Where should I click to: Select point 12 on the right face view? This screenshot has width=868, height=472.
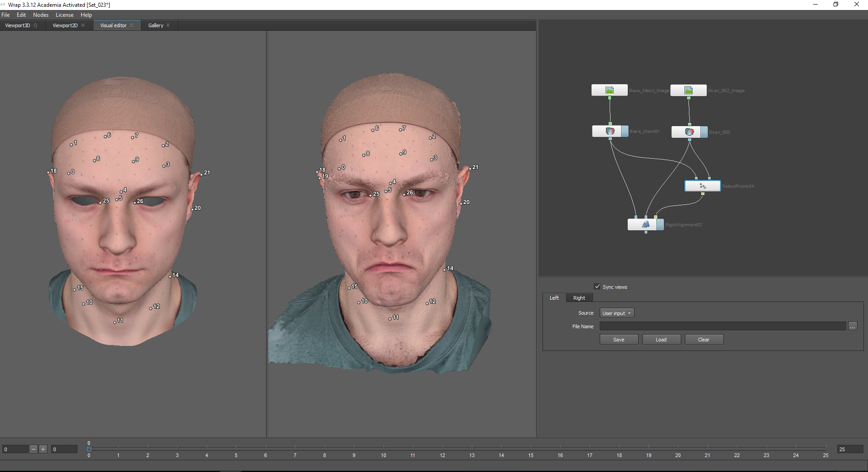coord(427,303)
